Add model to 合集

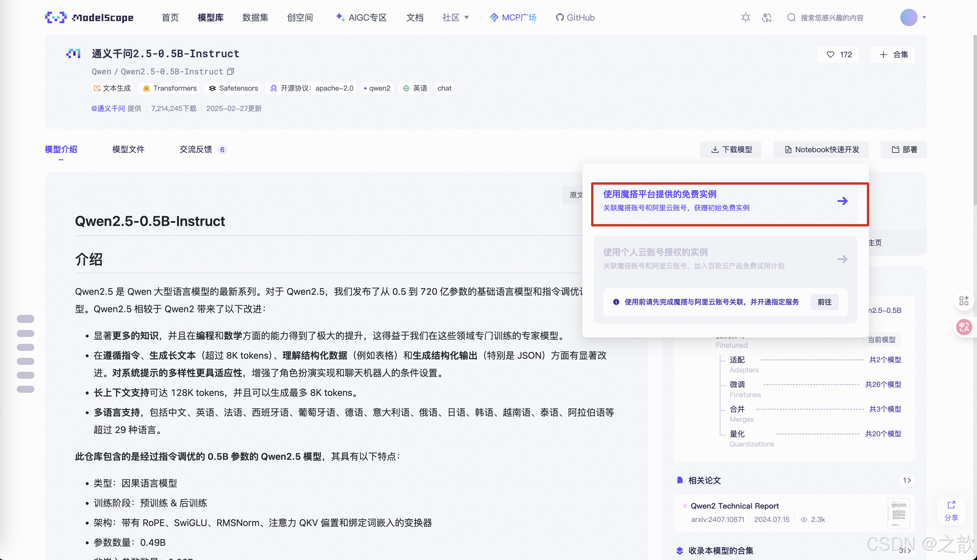click(x=893, y=55)
